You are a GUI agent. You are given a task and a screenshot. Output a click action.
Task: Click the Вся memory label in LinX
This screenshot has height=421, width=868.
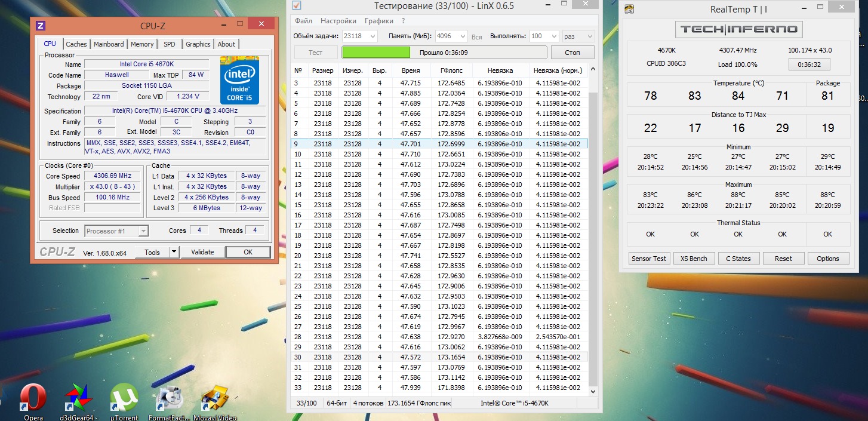[476, 36]
